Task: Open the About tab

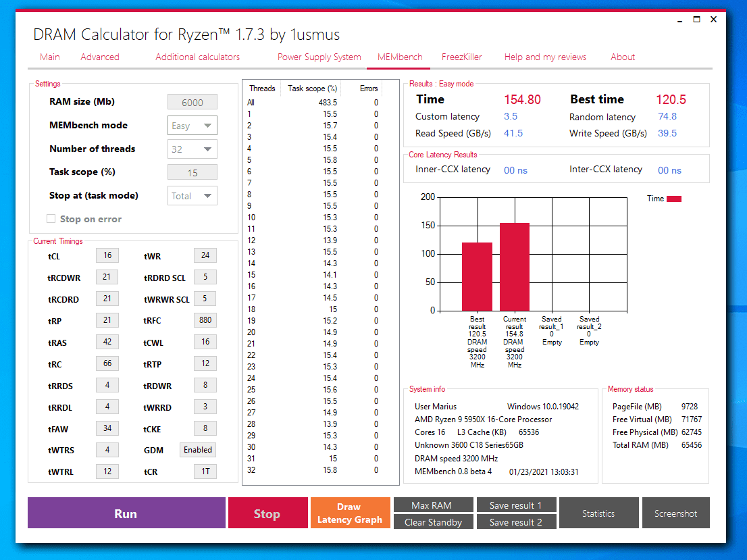Action: click(x=623, y=57)
